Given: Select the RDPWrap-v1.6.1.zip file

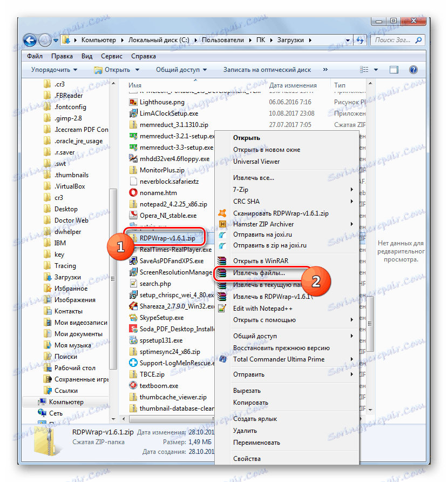Looking at the screenshot, I should [x=167, y=238].
